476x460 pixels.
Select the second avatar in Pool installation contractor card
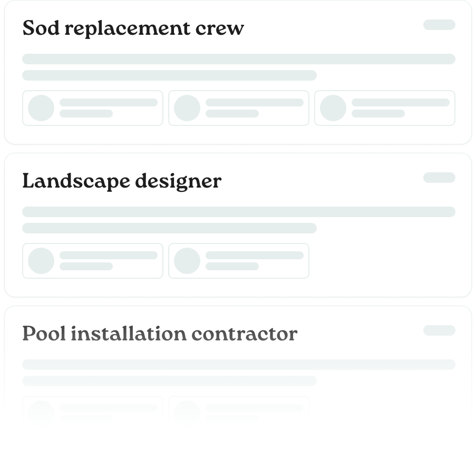coord(187,413)
